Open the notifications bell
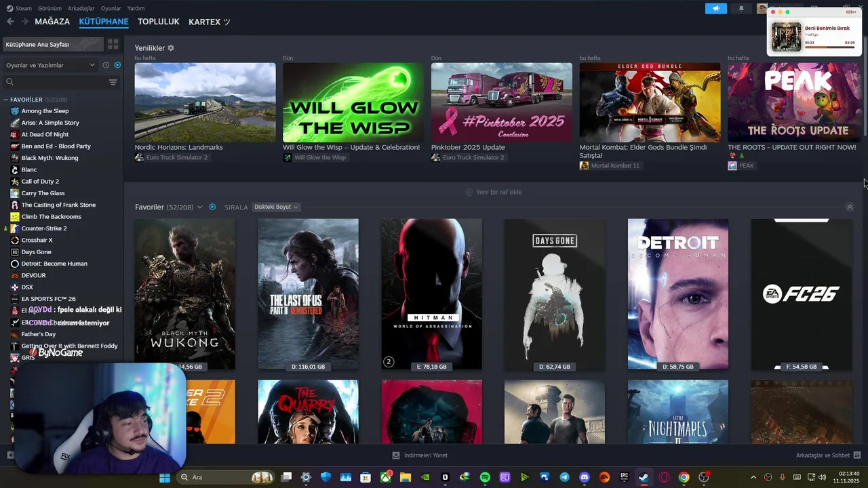The image size is (868, 488). 741,9
